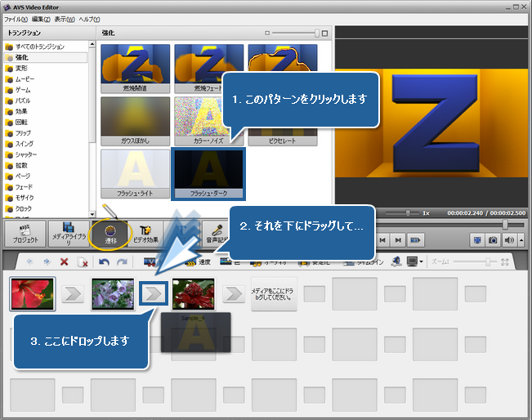Select the すべてのトランジション category
The width and height of the screenshot is (532, 420).
(41, 47)
